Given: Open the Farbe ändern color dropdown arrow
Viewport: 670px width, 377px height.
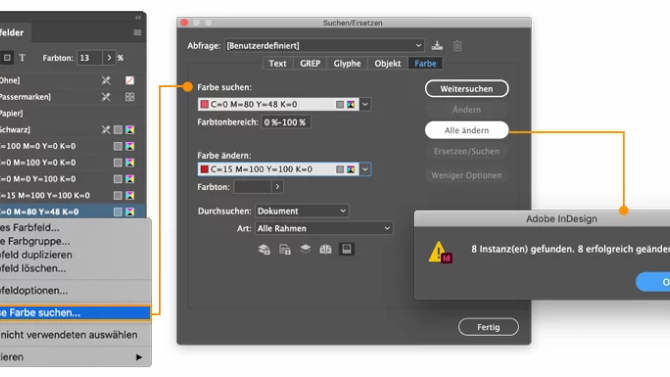Looking at the screenshot, I should (x=365, y=169).
